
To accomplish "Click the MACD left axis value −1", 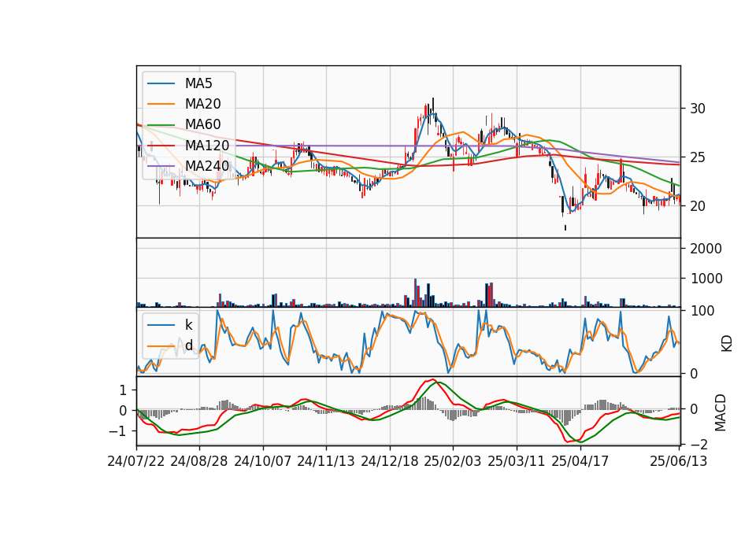I will pyautogui.click(x=117, y=431).
